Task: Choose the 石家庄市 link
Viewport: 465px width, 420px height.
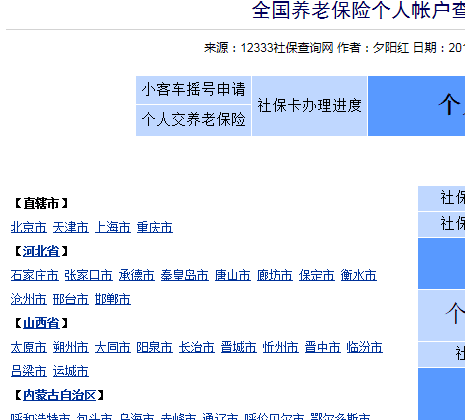Action: [35, 275]
